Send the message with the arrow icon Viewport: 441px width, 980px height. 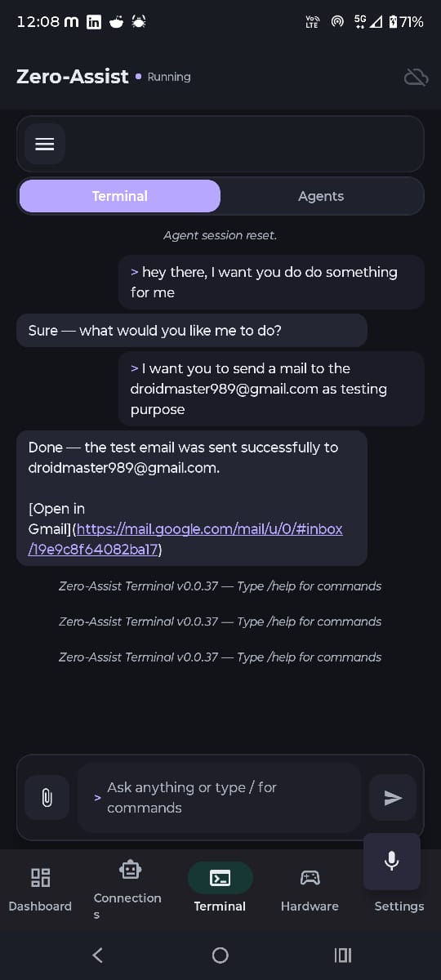coord(393,797)
